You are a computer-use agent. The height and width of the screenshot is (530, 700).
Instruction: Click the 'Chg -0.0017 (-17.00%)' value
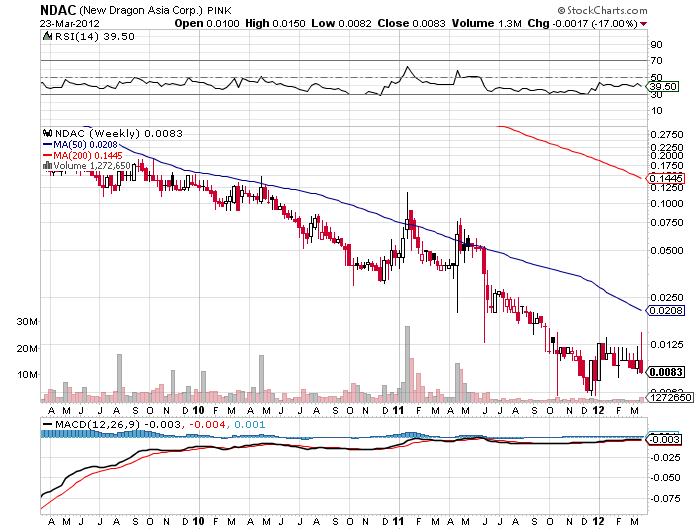coord(583,24)
